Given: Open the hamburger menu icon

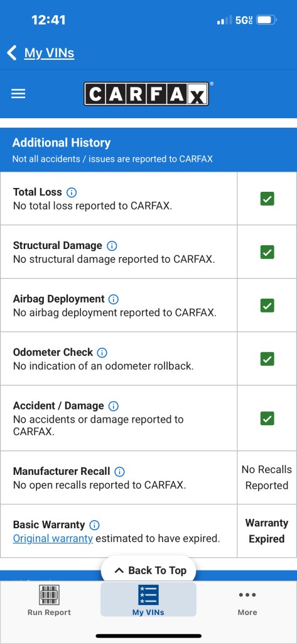Looking at the screenshot, I should coord(18,94).
